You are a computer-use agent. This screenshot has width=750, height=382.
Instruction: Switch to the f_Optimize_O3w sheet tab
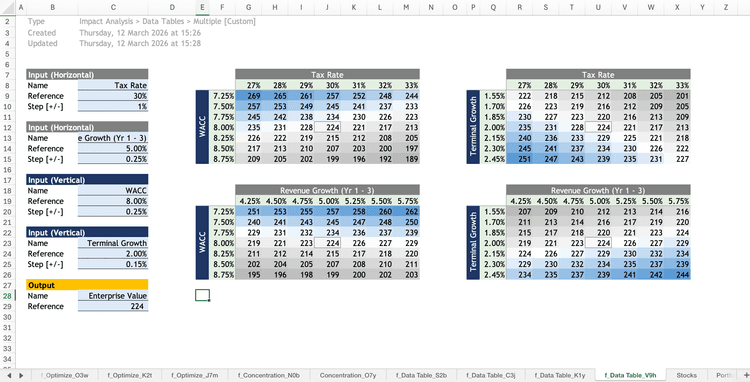(x=65, y=375)
